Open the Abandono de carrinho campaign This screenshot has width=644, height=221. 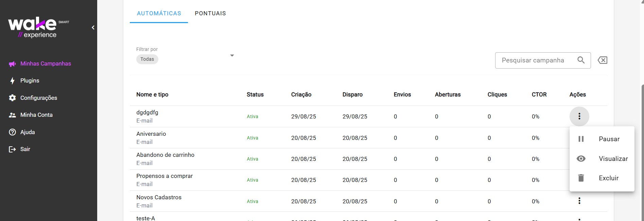[x=166, y=155]
